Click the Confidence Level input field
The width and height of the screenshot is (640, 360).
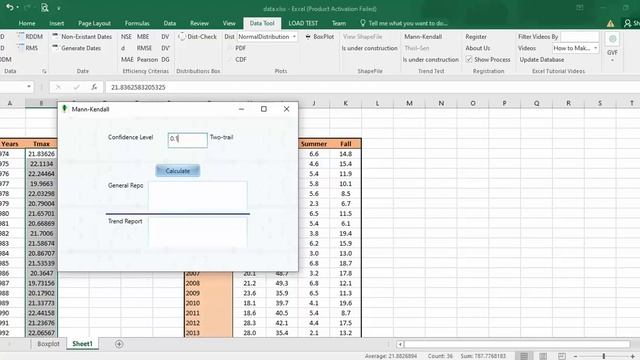(187, 140)
